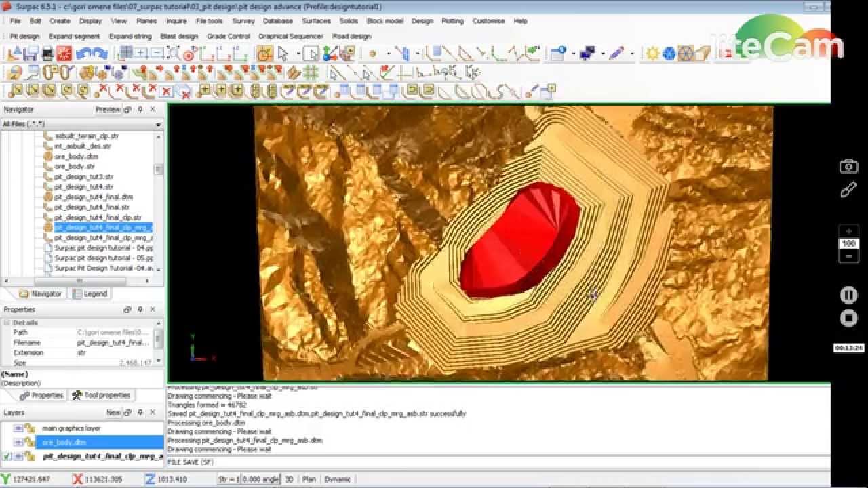Click the open file folder icon

pyautogui.click(x=14, y=53)
